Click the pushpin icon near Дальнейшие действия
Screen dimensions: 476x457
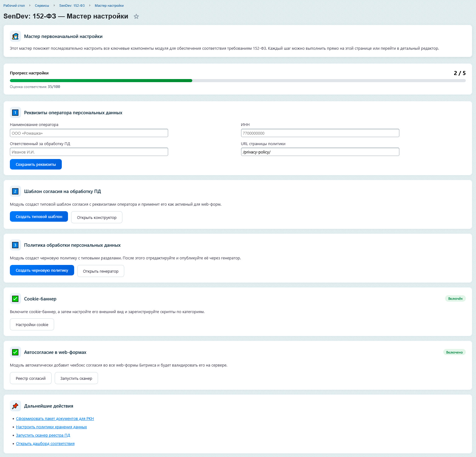[15, 406]
